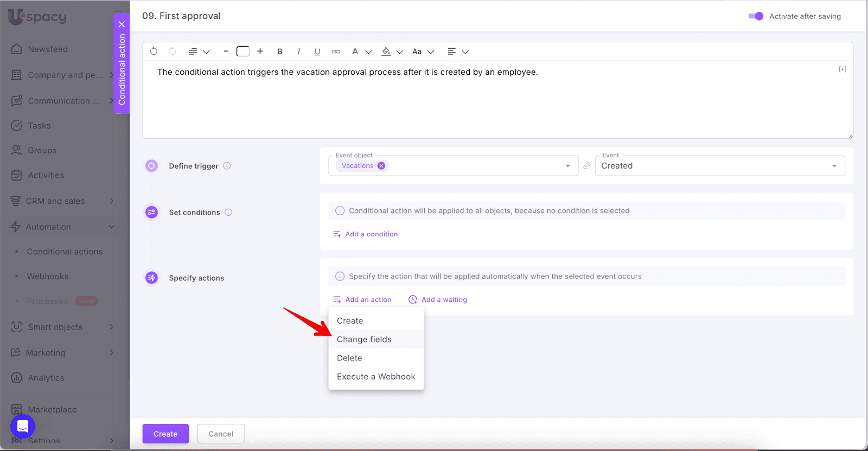Image resolution: width=868 pixels, height=451 pixels.
Task: Insert a hyperlink from the toolbar
Action: point(336,51)
